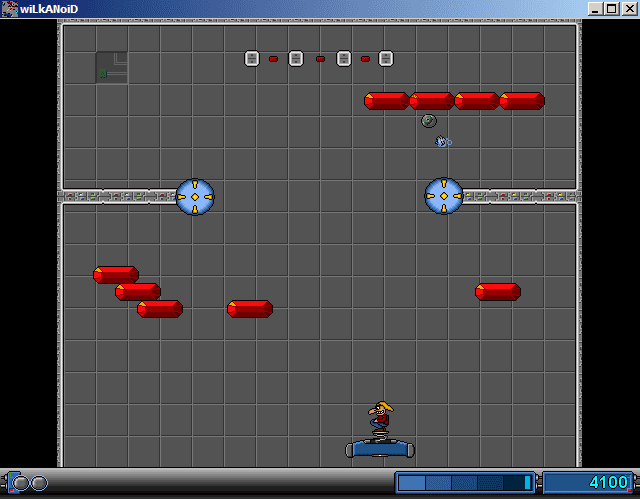This screenshot has width=640, height=499.
Task: Click the wiLkANoiD title bar icon
Action: [10, 9]
